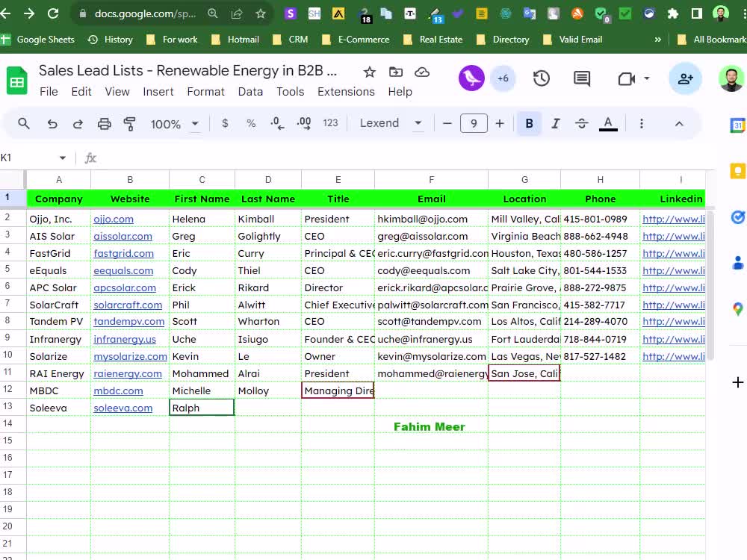Open the CRM bookmarks folder
Screen dimensions: 747x560
tap(290, 40)
